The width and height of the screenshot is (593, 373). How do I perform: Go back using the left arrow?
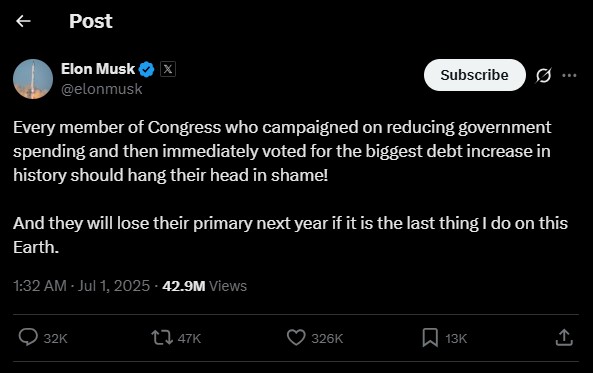[x=23, y=21]
